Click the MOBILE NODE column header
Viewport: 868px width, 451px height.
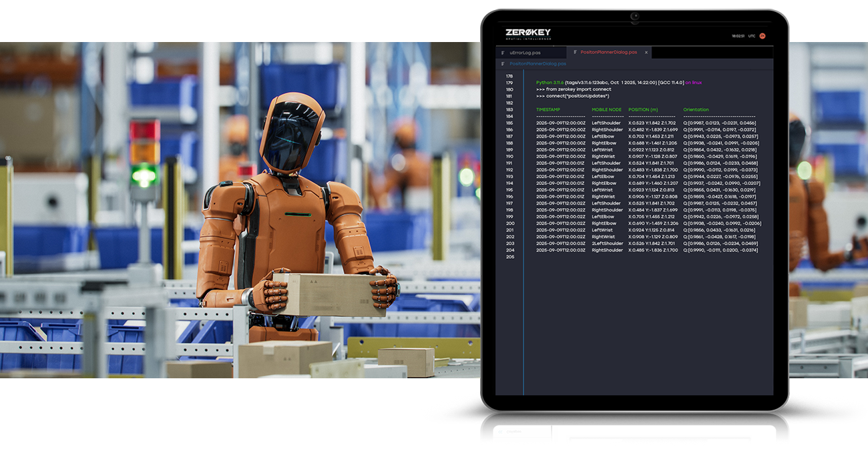coord(606,109)
